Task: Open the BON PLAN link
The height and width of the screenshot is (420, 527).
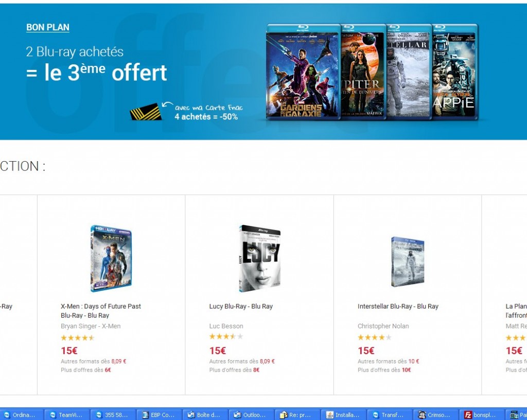Action: point(48,27)
